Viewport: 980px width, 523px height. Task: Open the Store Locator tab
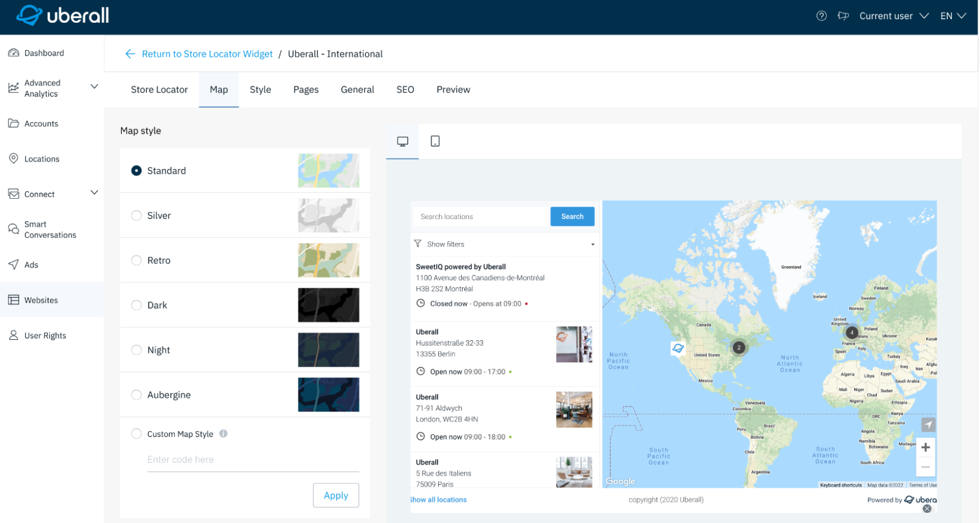coord(159,90)
